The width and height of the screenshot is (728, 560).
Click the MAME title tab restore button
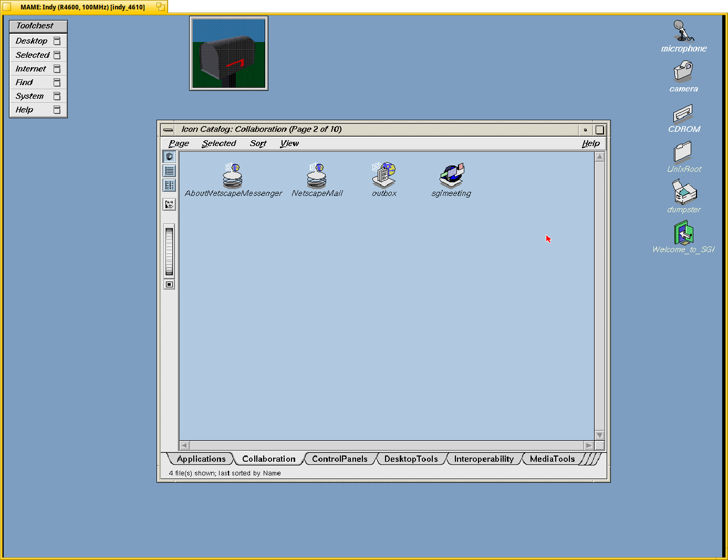[161, 7]
